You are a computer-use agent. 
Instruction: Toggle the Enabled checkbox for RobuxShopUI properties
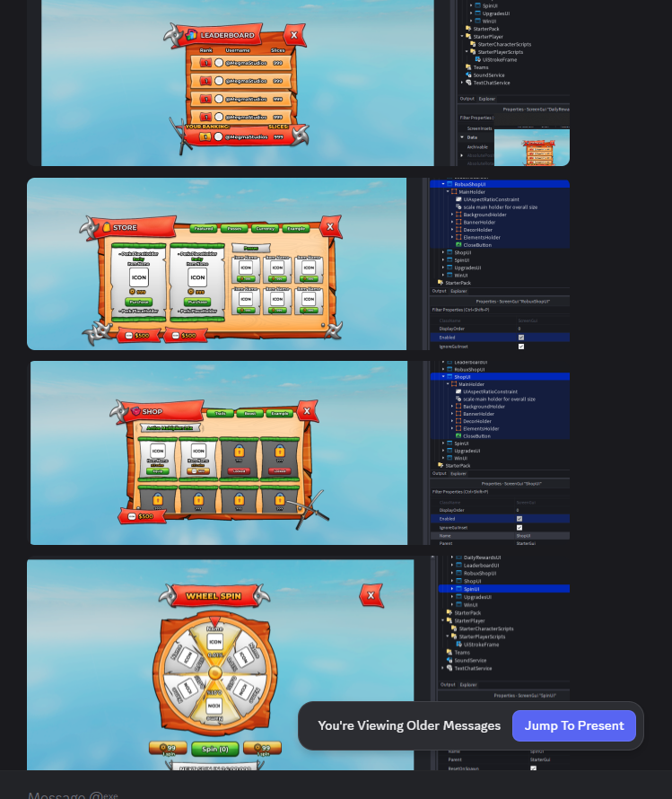click(520, 338)
